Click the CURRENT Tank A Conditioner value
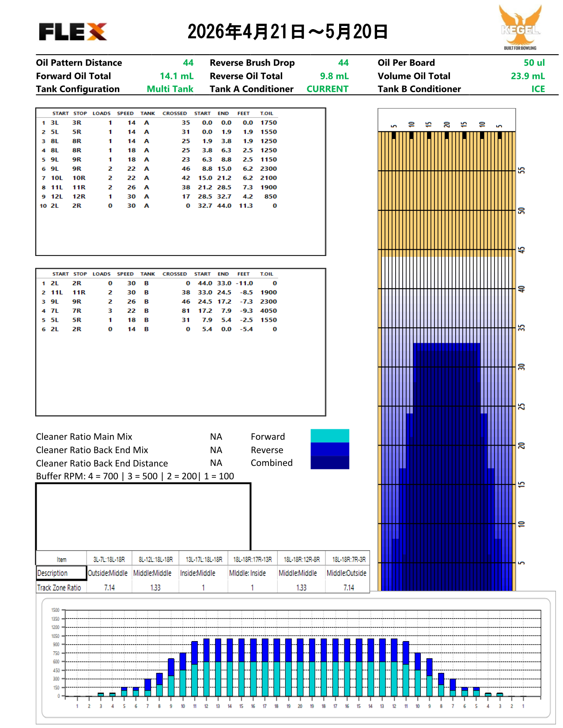Screen dimensions: 563x728 (x=327, y=89)
